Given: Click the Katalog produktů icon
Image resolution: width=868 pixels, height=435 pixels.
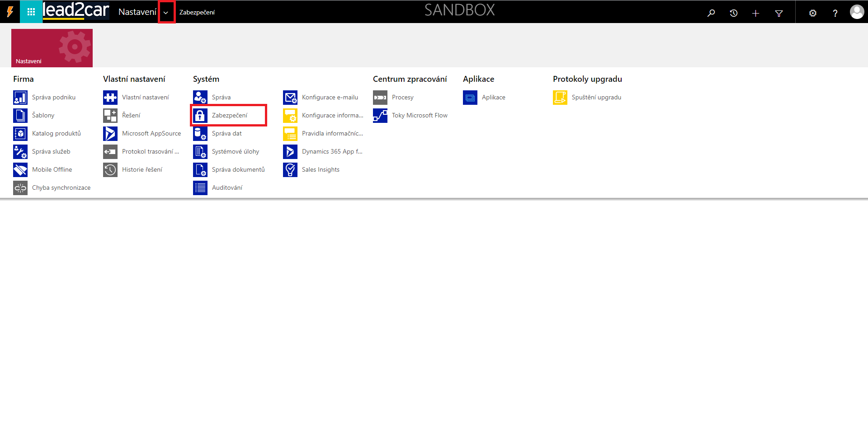Looking at the screenshot, I should click(x=20, y=134).
